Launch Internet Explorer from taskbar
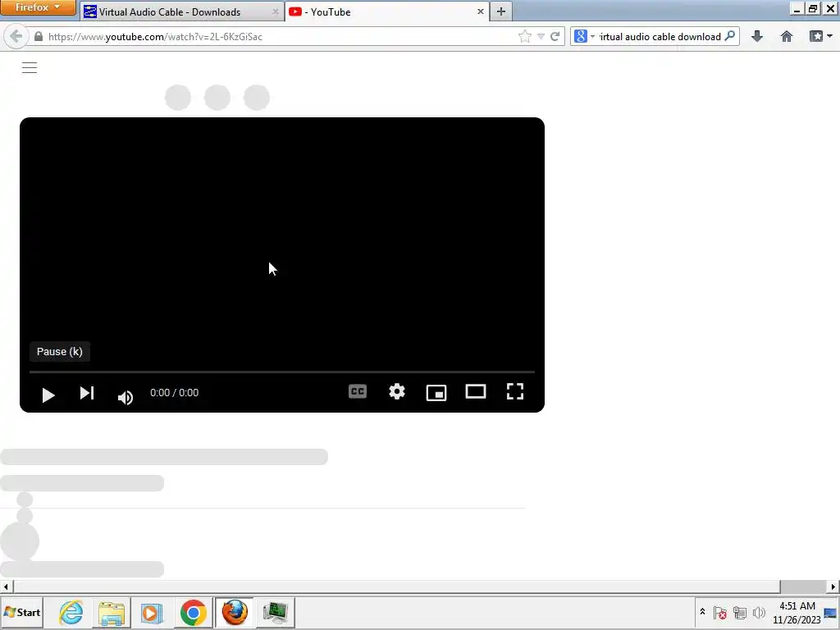This screenshot has height=630, width=840. point(71,612)
